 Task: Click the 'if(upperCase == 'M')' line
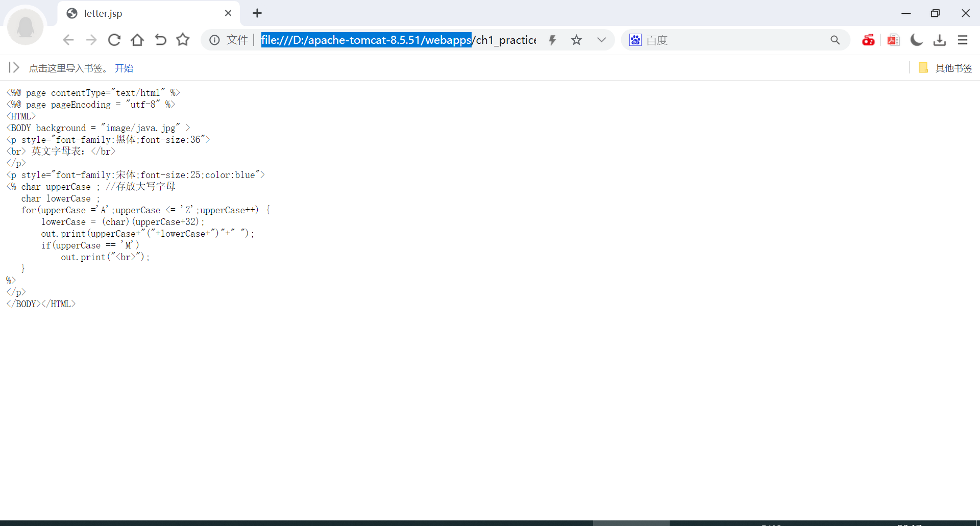click(x=90, y=245)
